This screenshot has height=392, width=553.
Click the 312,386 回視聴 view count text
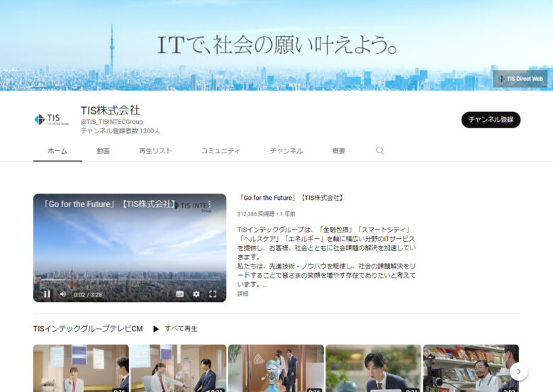256,214
